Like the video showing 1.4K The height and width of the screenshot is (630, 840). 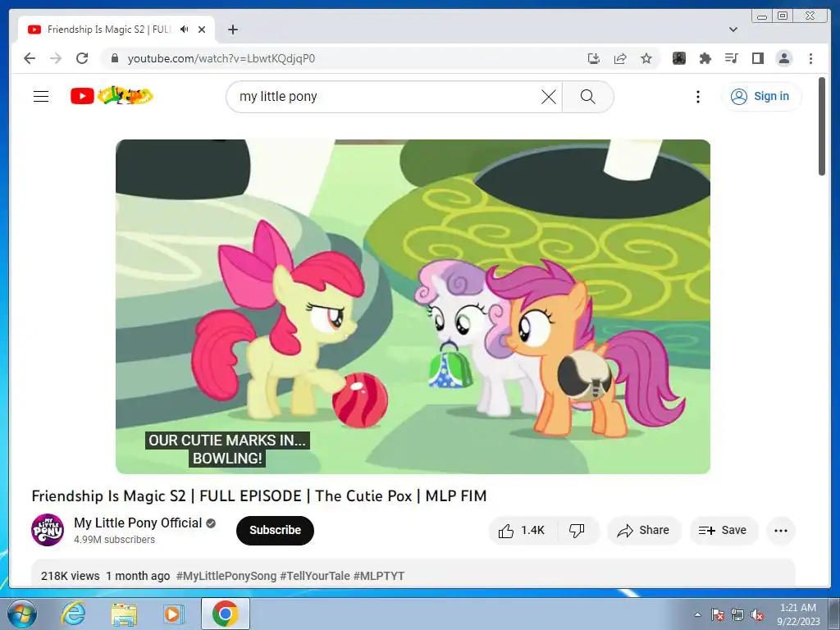pos(523,531)
